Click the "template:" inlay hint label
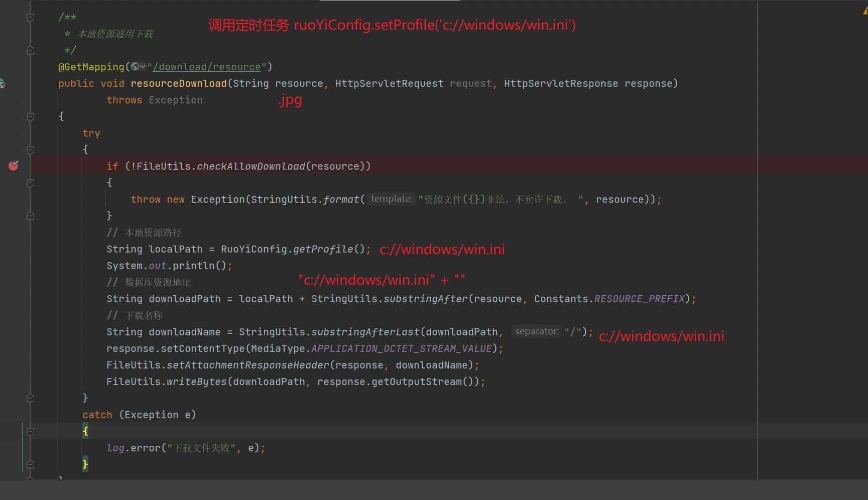Screen dimensions: 868x500 [391, 199]
